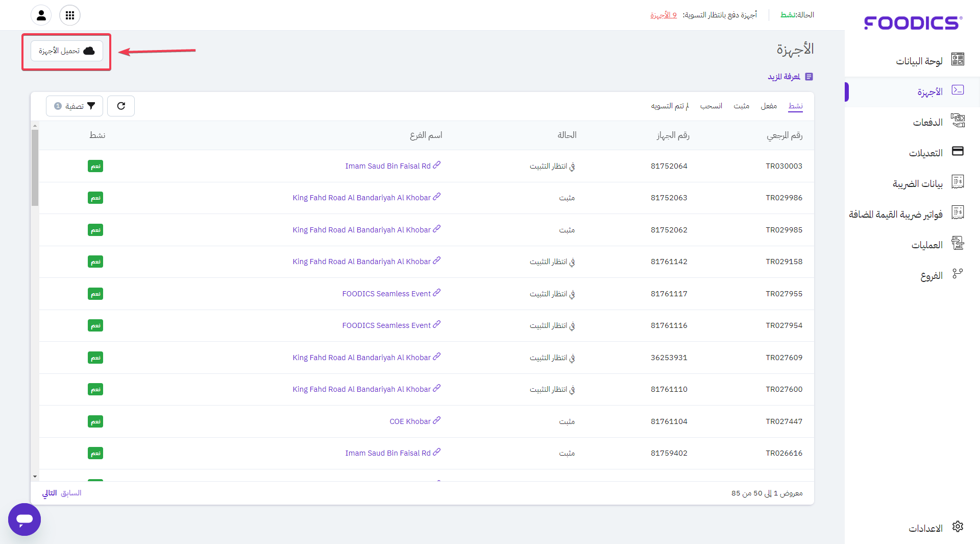Viewport: 980px width, 544px height.
Task: Click the معروض 1 إلى 50 من 85 text
Action: point(767,493)
